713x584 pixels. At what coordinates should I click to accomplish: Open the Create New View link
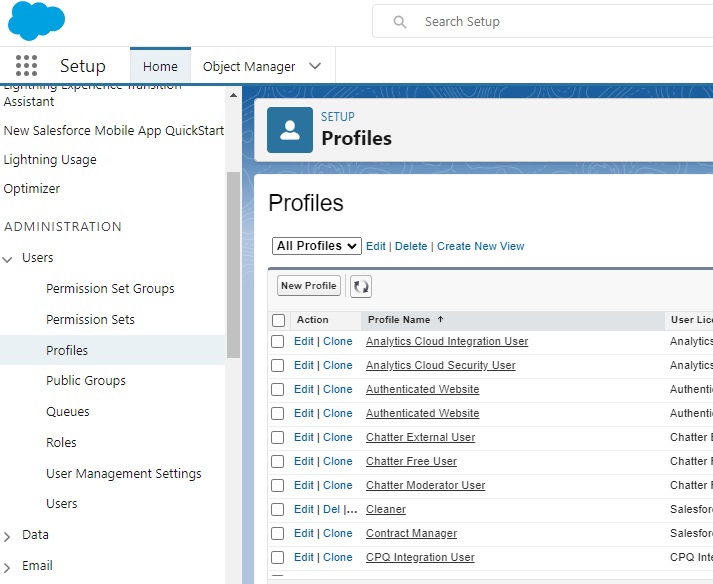point(480,246)
